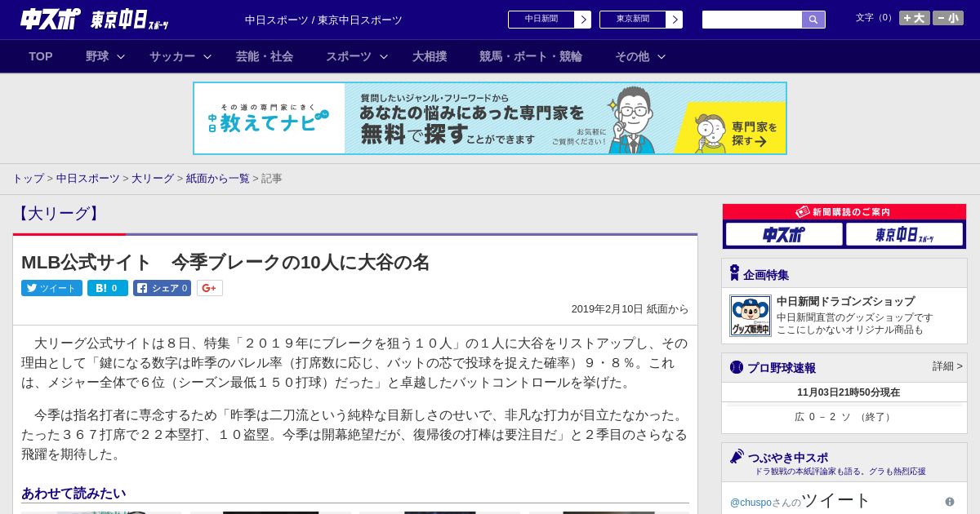Open @chuspo Twitter profile link

(751, 502)
